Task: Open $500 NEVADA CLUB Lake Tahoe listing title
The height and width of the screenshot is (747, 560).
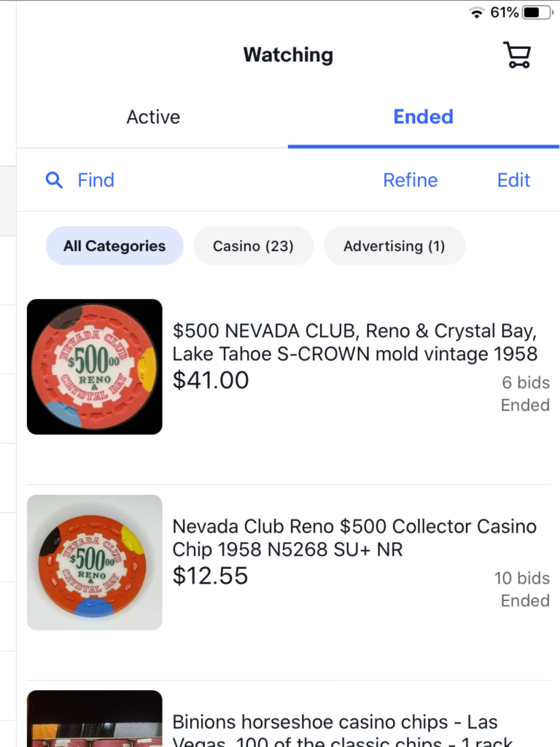Action: coord(354,342)
